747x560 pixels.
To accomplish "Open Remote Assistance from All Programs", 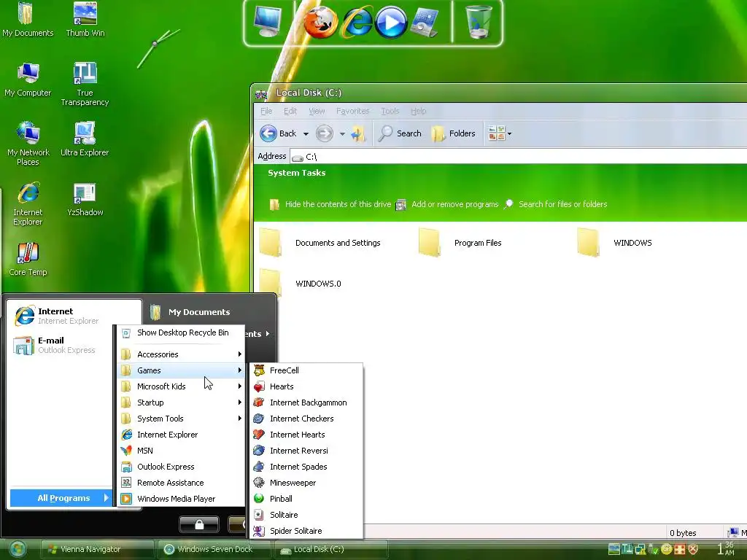I will 181,483.
